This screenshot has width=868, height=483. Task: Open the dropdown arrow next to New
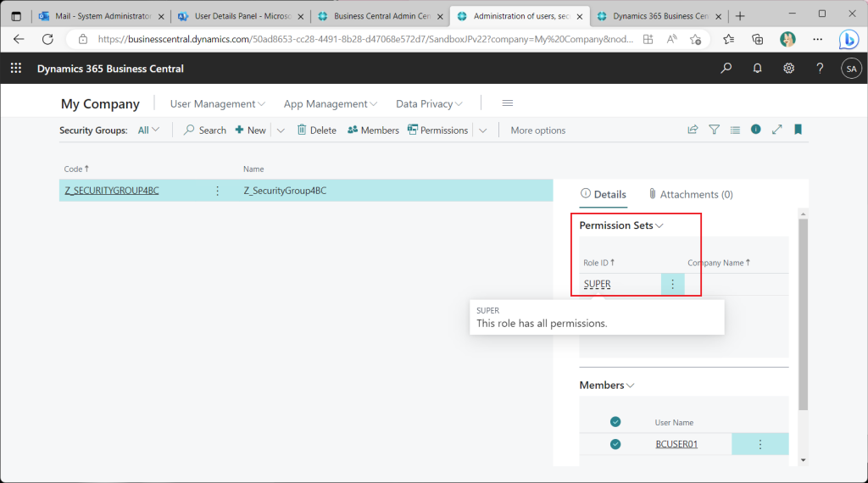click(281, 130)
